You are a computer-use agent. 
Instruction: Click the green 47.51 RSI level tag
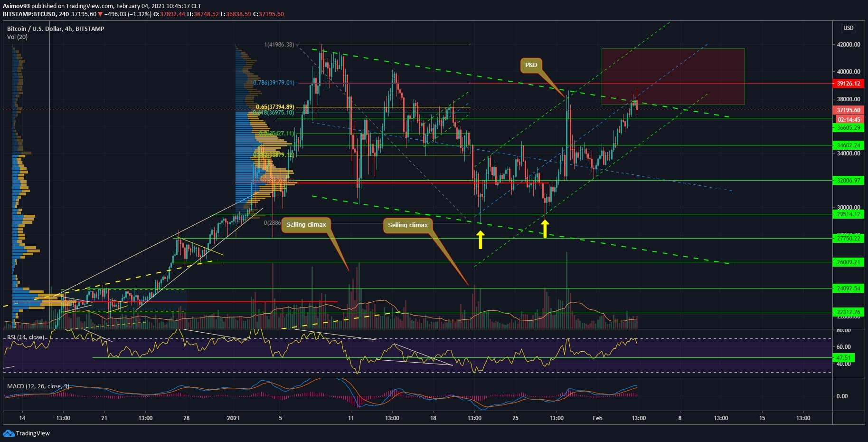point(843,357)
